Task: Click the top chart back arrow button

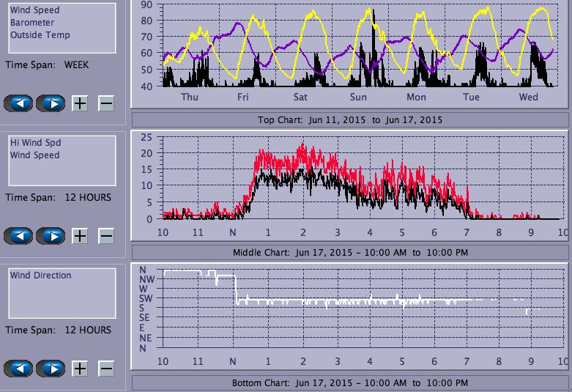Action: pyautogui.click(x=18, y=103)
